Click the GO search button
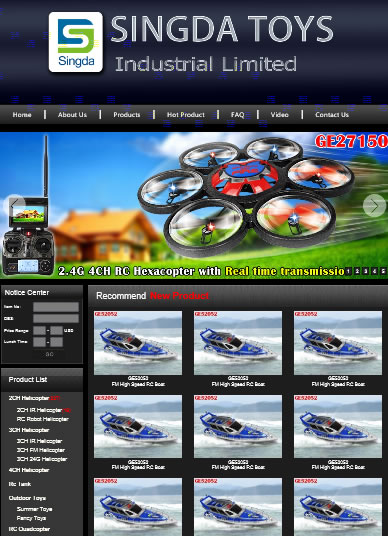Image resolution: width=388 pixels, height=536 pixels. (x=49, y=354)
